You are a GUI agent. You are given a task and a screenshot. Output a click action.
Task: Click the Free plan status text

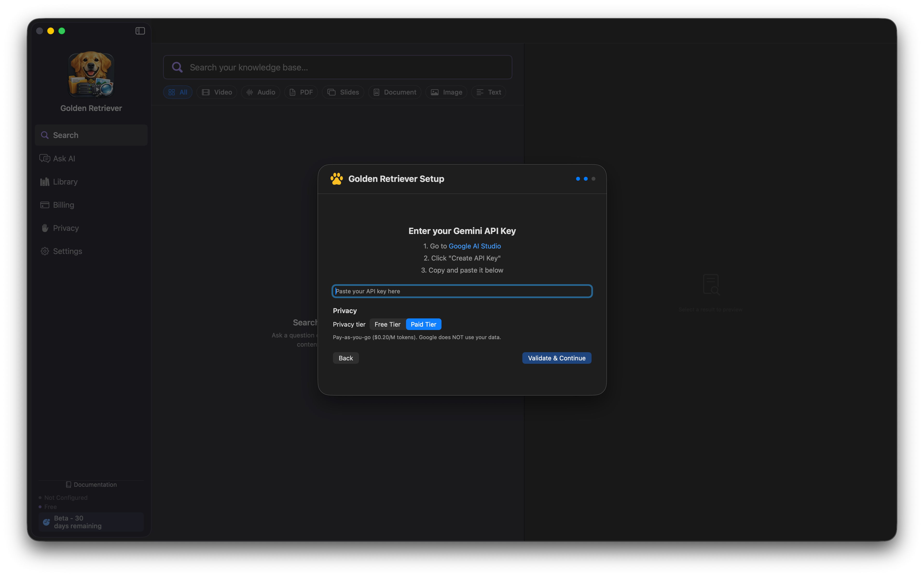(50, 507)
